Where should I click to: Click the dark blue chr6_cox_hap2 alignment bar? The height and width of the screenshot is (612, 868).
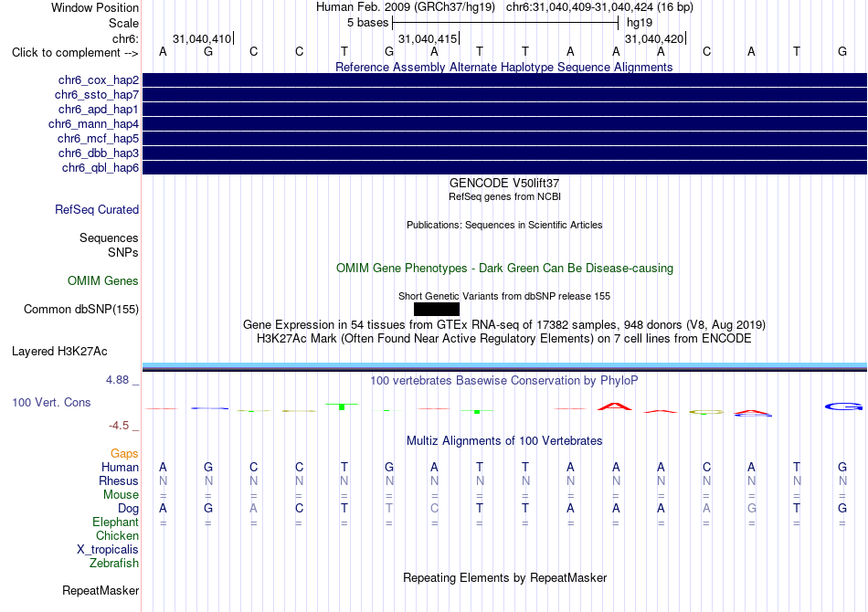coord(504,80)
